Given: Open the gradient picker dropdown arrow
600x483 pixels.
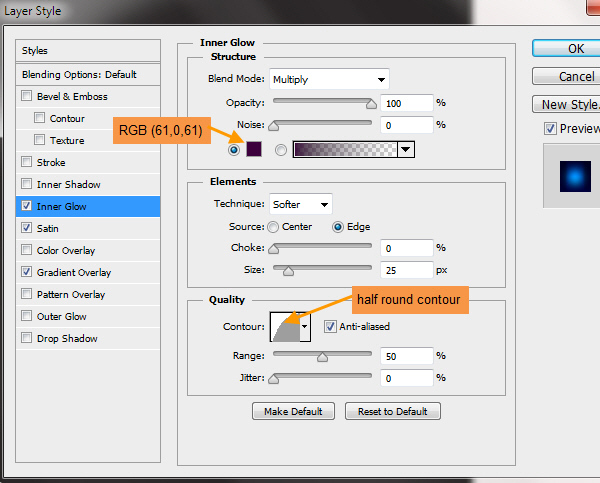Looking at the screenshot, I should click(x=405, y=150).
